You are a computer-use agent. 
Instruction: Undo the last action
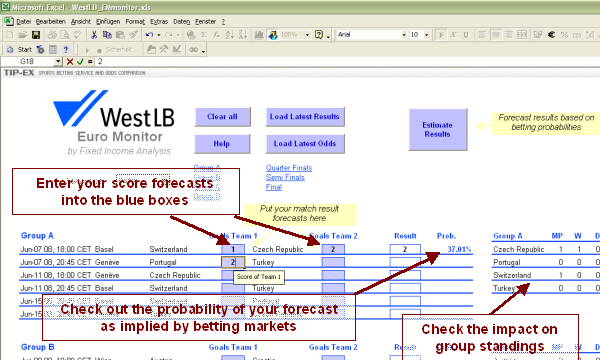[150, 35]
